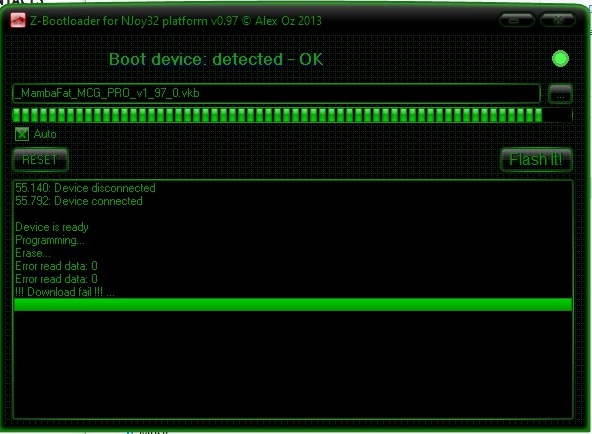Select the "!!! Download fail !!!" log line
This screenshot has height=434, width=592.
click(x=65, y=292)
